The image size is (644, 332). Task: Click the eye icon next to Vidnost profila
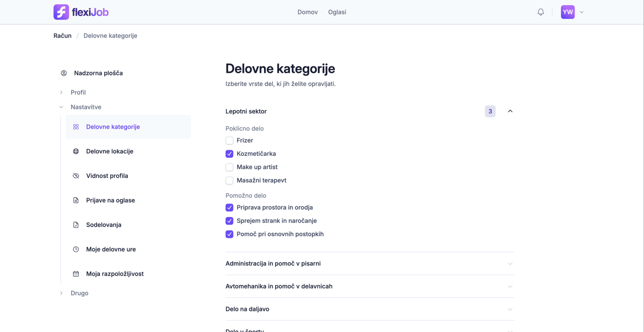(76, 176)
